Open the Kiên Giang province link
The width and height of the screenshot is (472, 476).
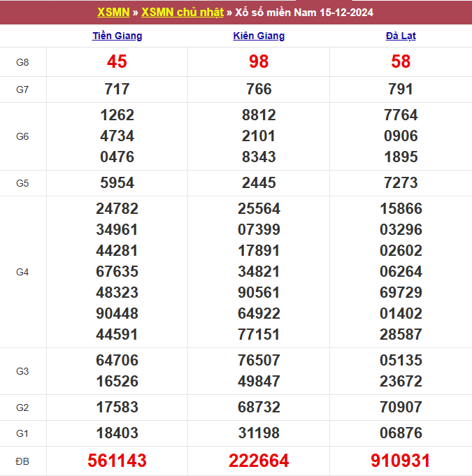[259, 36]
